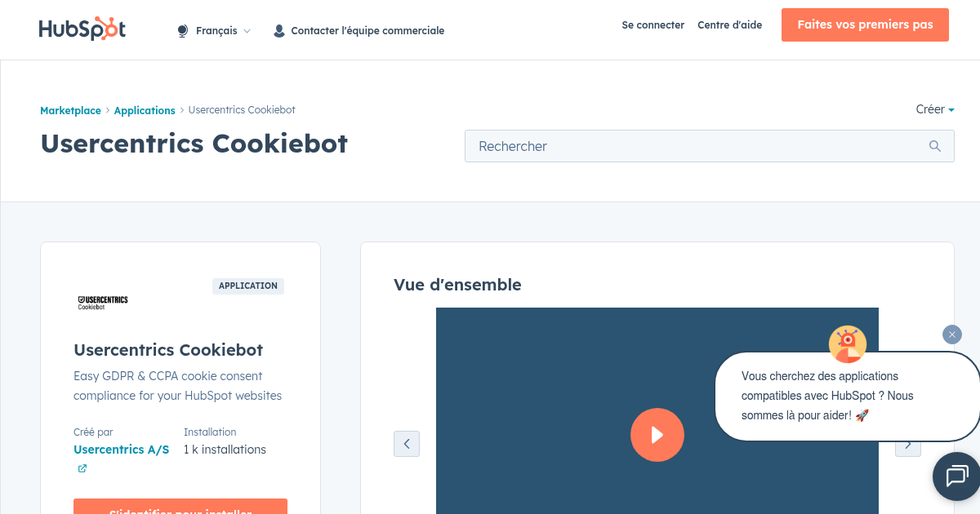Open the chat widget launcher
Screen dimensions: 980x514
[x=956, y=476]
